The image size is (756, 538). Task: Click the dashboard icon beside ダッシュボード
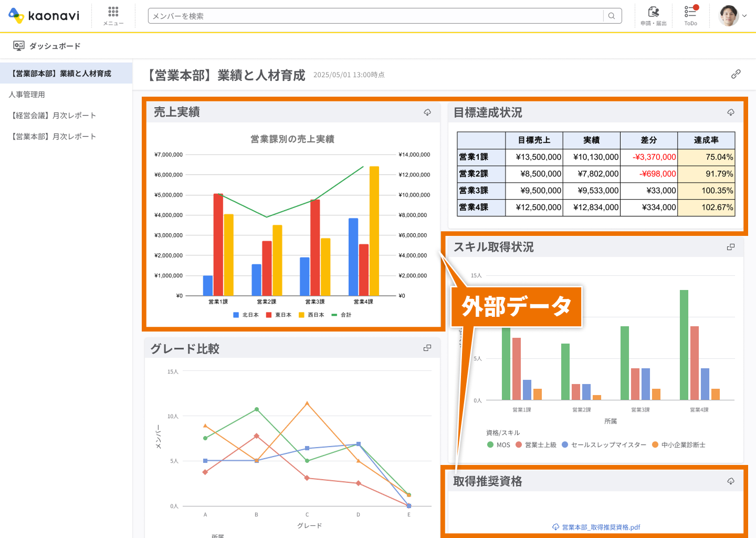click(x=19, y=46)
